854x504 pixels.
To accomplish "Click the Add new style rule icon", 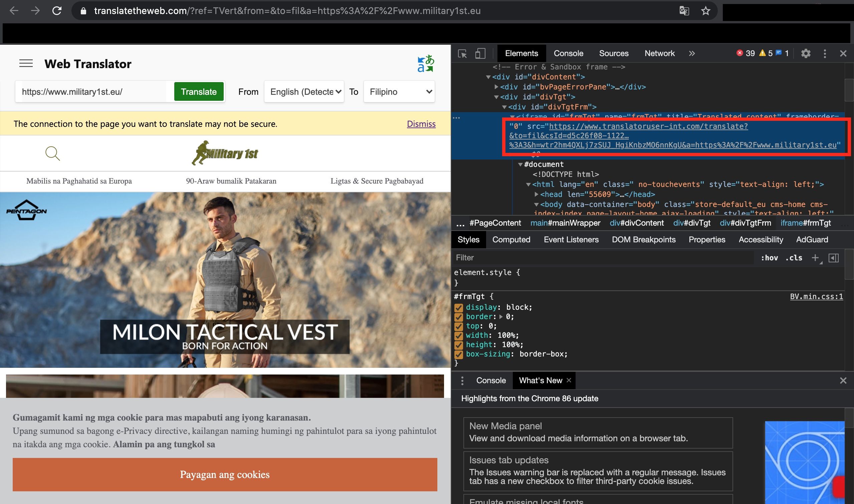I will tap(815, 259).
